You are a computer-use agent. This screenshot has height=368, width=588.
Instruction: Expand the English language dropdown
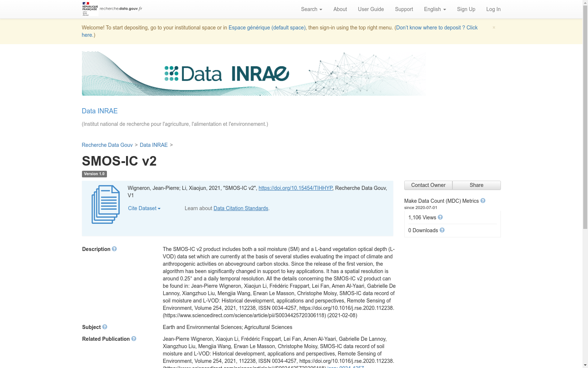[x=434, y=9]
